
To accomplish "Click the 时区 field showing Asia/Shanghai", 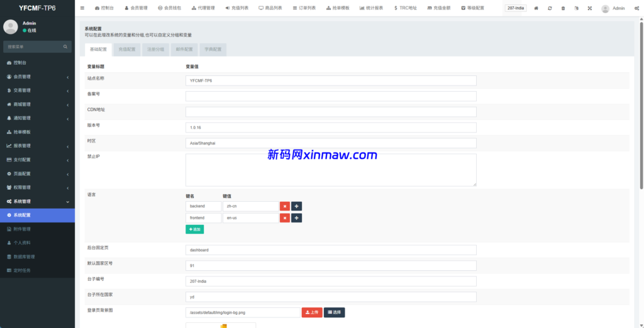I will pos(331,143).
